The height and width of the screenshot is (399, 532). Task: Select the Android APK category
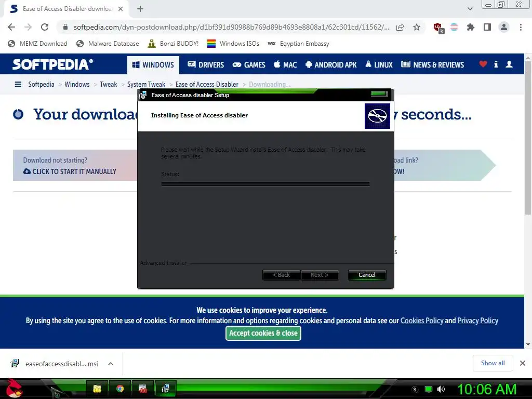(x=331, y=64)
